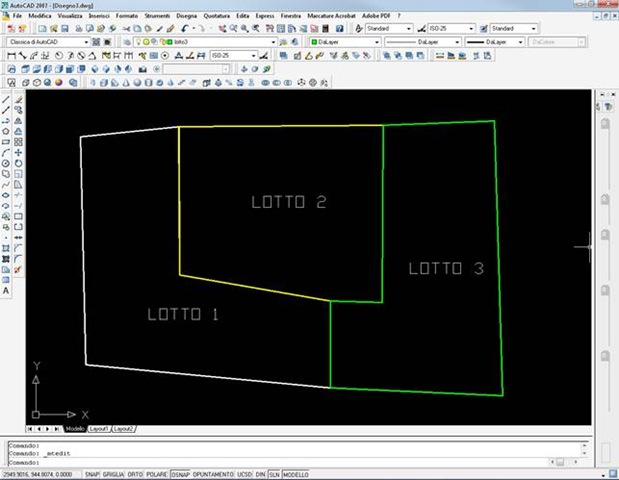Open the Adobe PDF menu
Viewport: 619px width, 480px height.
coord(376,16)
